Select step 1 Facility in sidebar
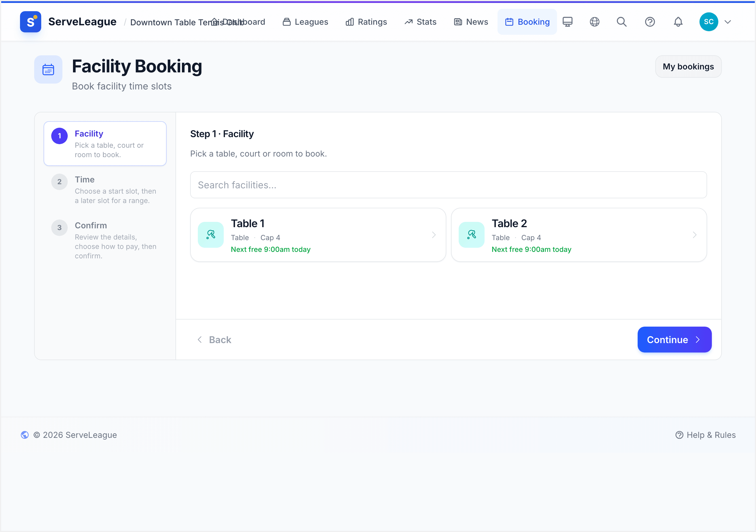Screen dimensions: 756x532 (x=105, y=144)
